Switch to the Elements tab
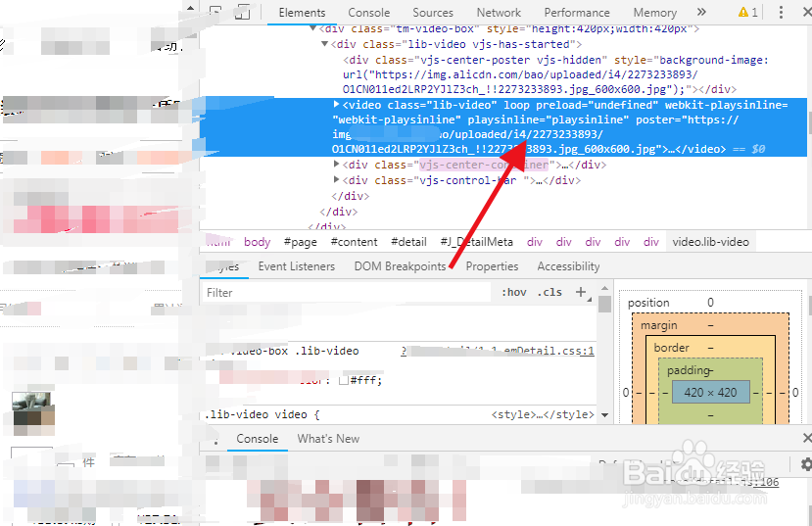Image resolution: width=812 pixels, height=526 pixels. [302, 13]
